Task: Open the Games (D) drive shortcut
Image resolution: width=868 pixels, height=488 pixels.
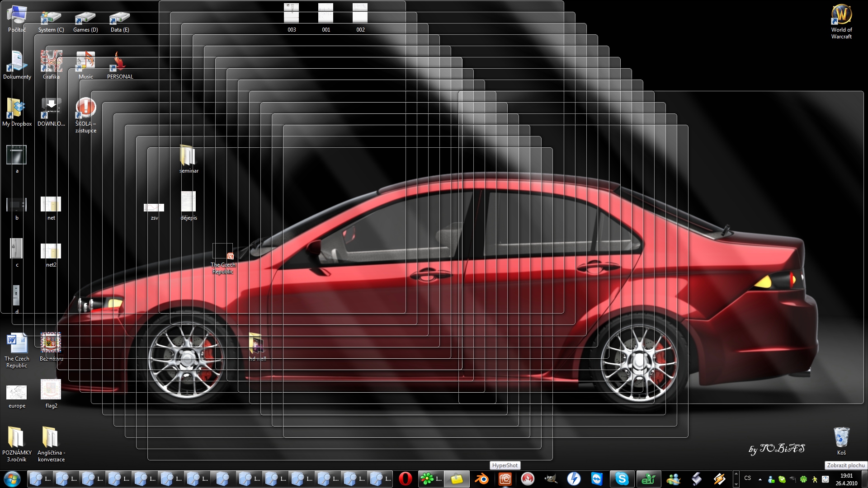Action: tap(85, 22)
